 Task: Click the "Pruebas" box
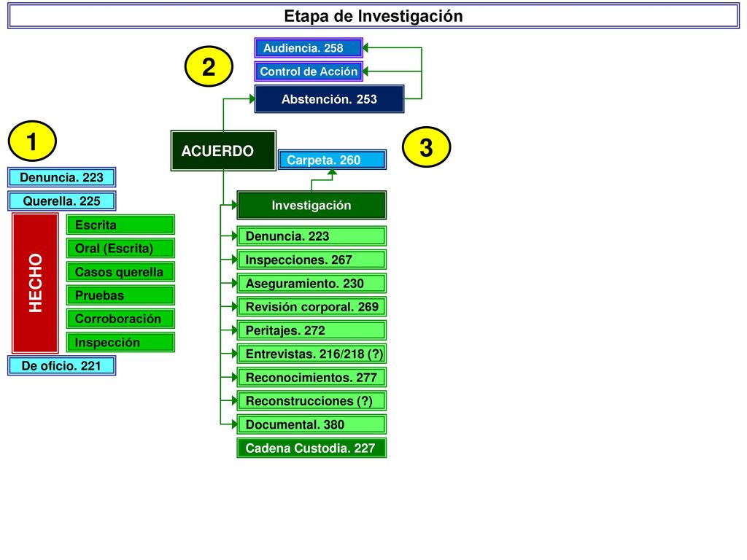[120, 295]
